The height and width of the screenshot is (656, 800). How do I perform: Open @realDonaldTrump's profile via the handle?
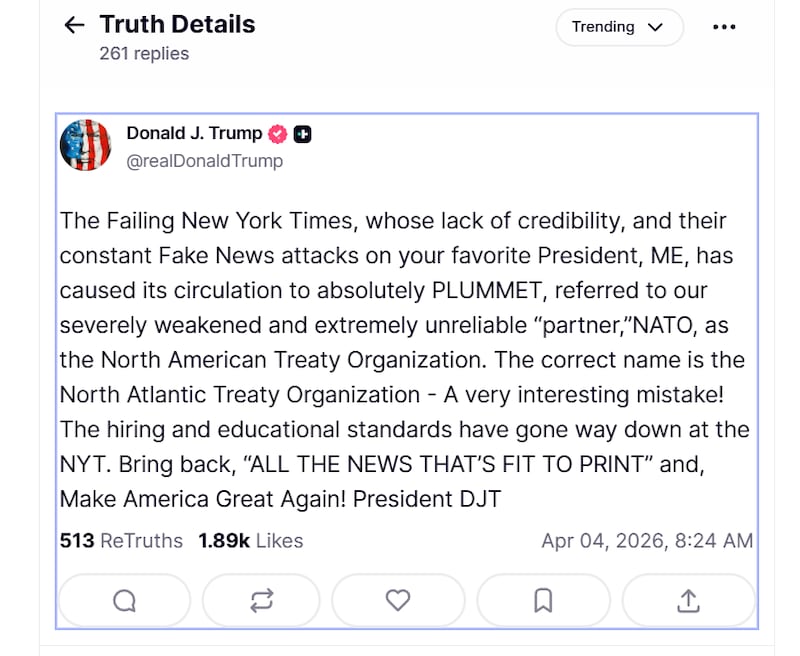coord(205,160)
